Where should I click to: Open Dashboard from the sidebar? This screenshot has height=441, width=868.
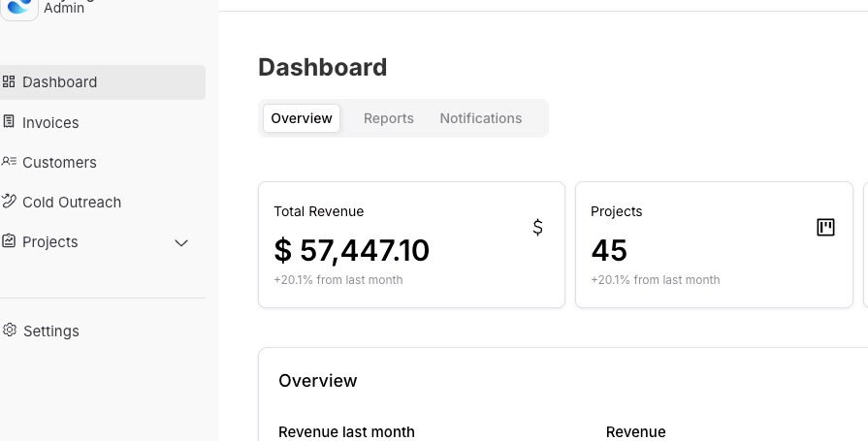103,82
